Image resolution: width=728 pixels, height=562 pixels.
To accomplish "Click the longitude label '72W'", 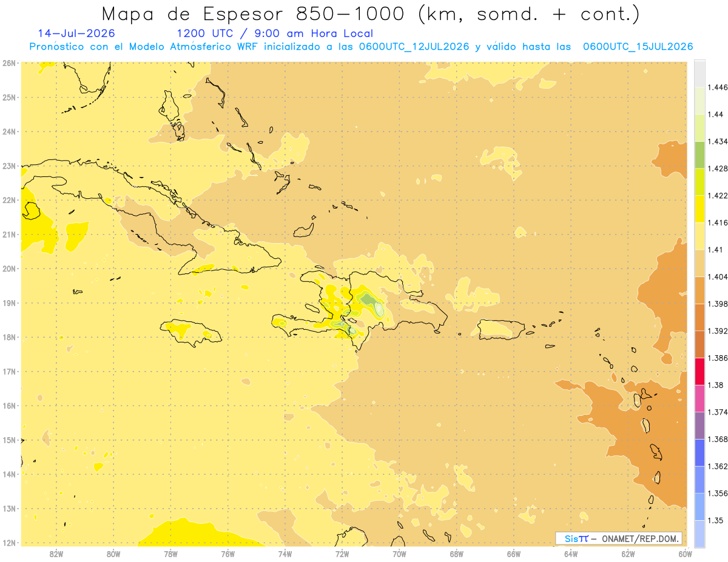I will click(342, 554).
